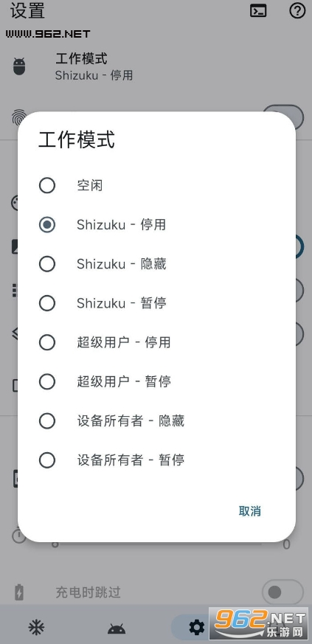Tap the timer stopwatch icon
Image resolution: width=312 pixels, height=644 pixels.
pyautogui.click(x=19, y=535)
